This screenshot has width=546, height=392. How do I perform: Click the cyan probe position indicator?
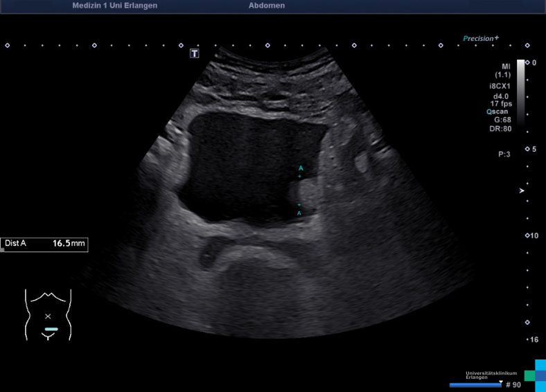pos(51,329)
